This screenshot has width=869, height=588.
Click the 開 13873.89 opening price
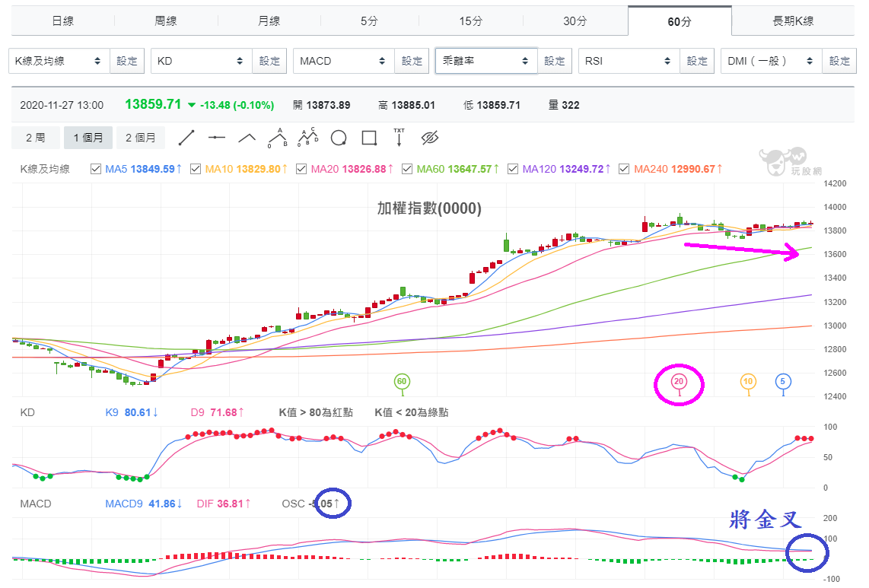point(321,105)
